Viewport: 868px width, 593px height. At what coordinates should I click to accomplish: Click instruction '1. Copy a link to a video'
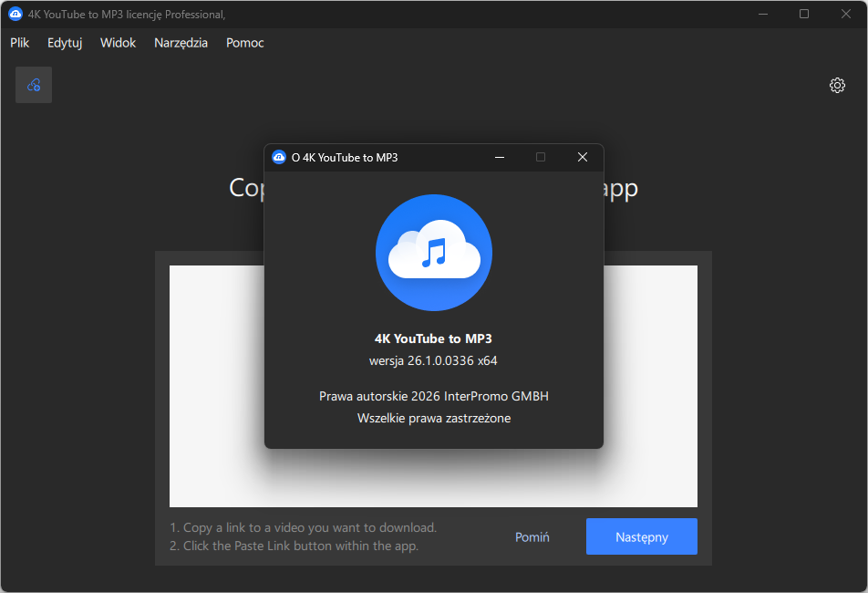click(303, 527)
